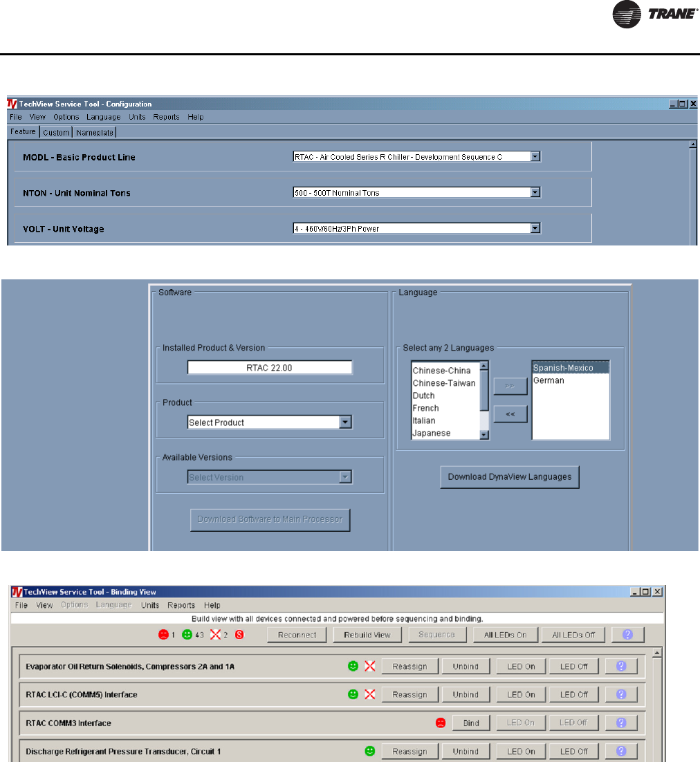700x762 pixels.
Task: Click help icon on RTAC LCI-C row
Action: point(621,695)
